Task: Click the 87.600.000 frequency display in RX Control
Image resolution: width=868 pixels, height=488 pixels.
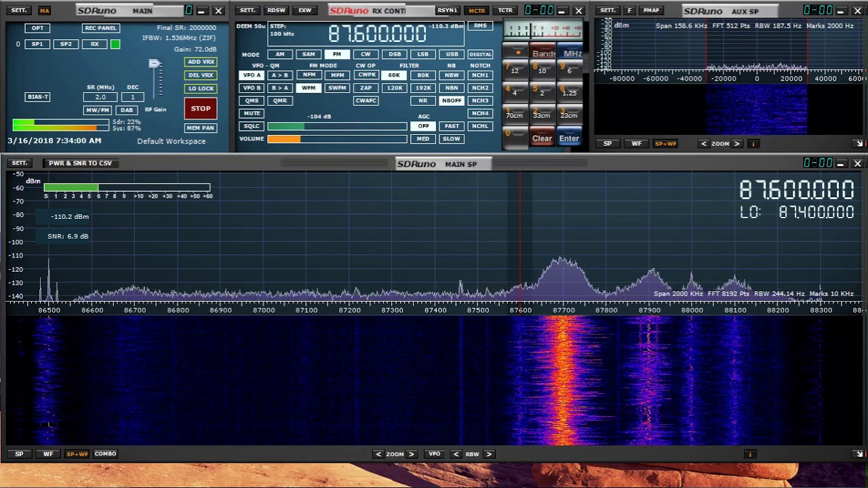Action: [377, 34]
